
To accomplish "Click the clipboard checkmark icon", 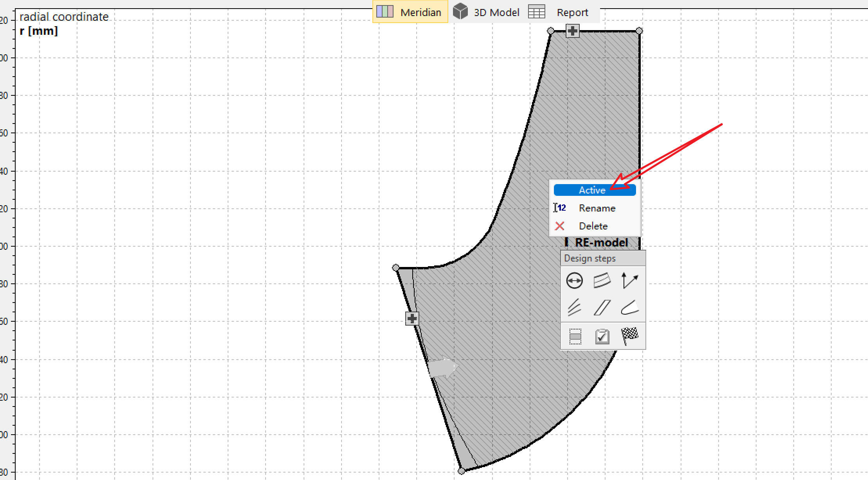I will pos(602,336).
